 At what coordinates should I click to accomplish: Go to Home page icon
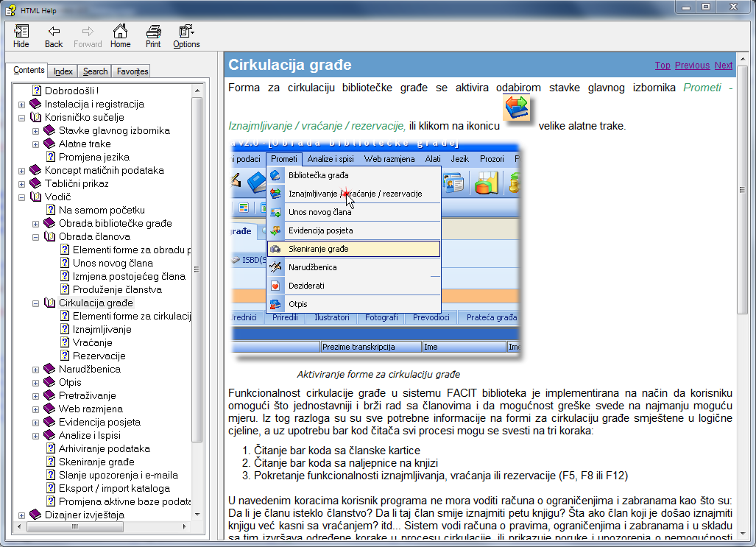tap(120, 35)
